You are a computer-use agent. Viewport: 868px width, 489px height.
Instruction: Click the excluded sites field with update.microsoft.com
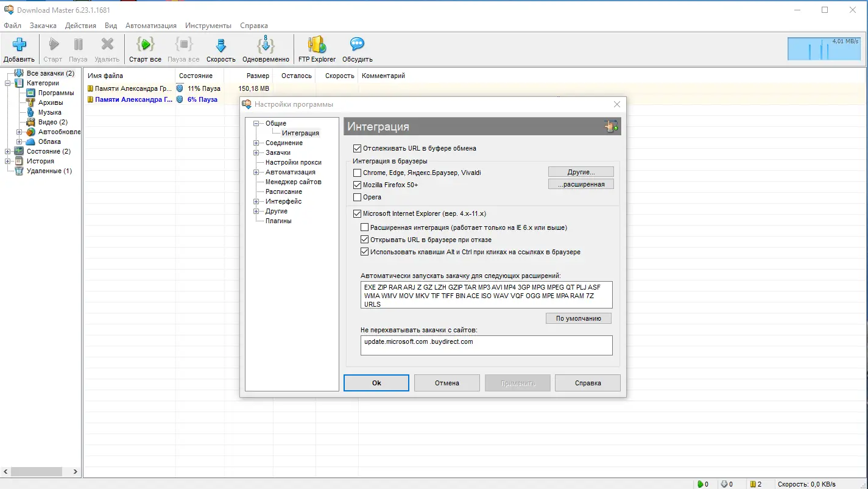click(486, 345)
